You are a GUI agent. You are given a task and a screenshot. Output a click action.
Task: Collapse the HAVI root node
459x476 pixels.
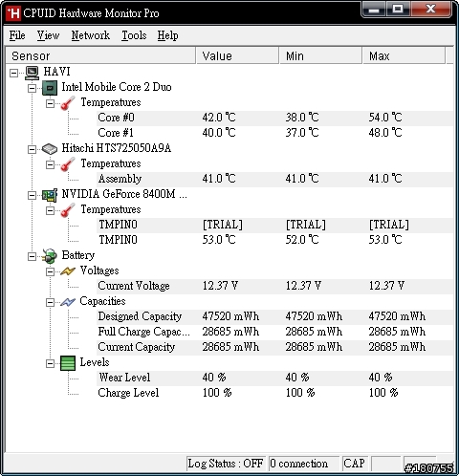(13, 73)
